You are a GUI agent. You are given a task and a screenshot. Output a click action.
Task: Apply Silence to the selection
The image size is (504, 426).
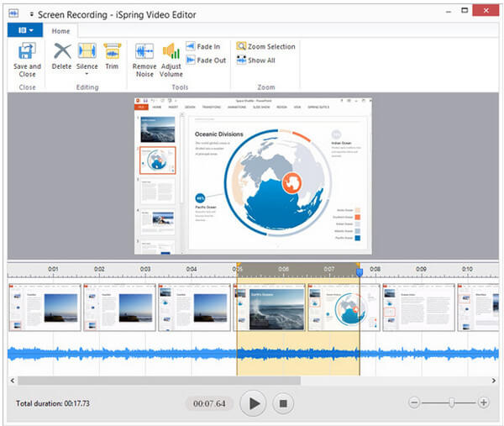(x=87, y=56)
